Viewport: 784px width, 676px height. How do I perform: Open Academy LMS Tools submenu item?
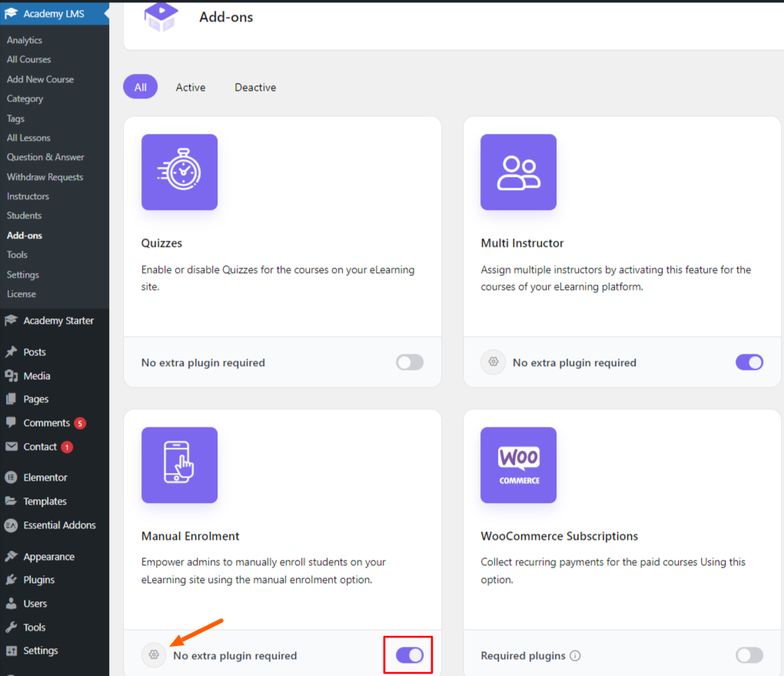[x=17, y=255]
